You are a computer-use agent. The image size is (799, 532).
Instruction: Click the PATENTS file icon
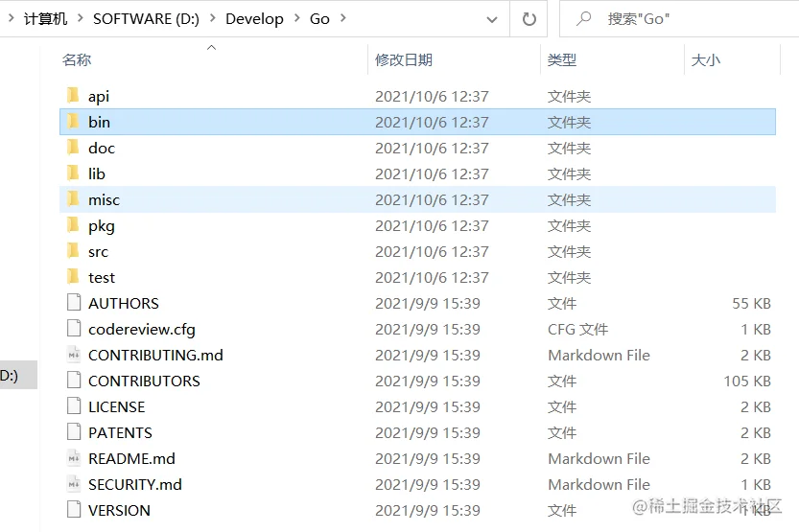point(74,431)
